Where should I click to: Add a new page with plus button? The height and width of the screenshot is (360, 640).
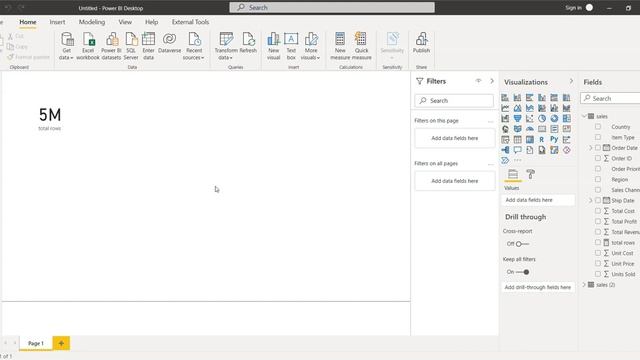click(x=61, y=343)
